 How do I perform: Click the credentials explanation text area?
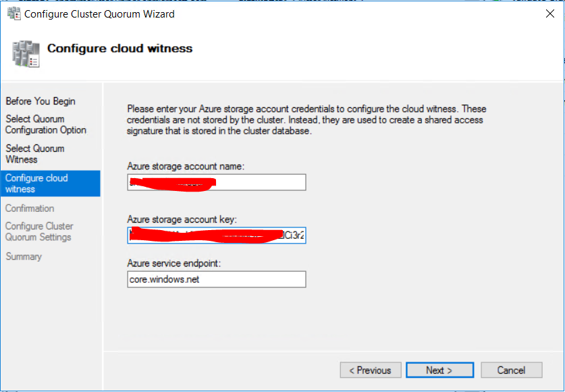click(270, 119)
